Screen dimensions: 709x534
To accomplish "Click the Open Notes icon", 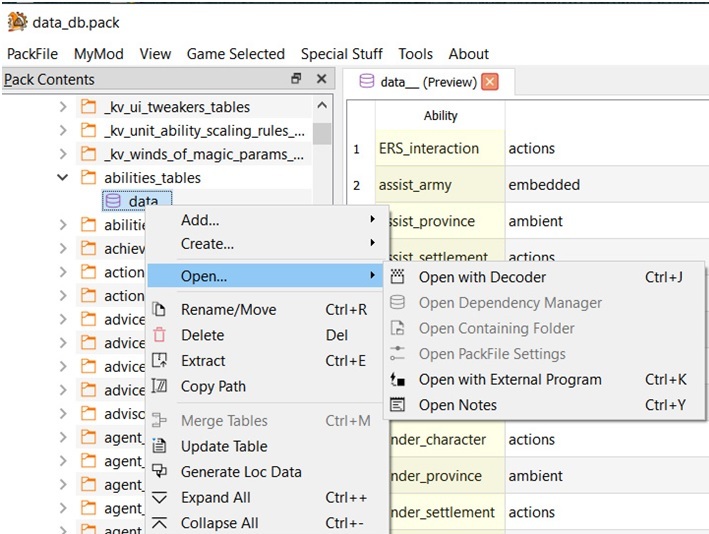I will click(397, 405).
